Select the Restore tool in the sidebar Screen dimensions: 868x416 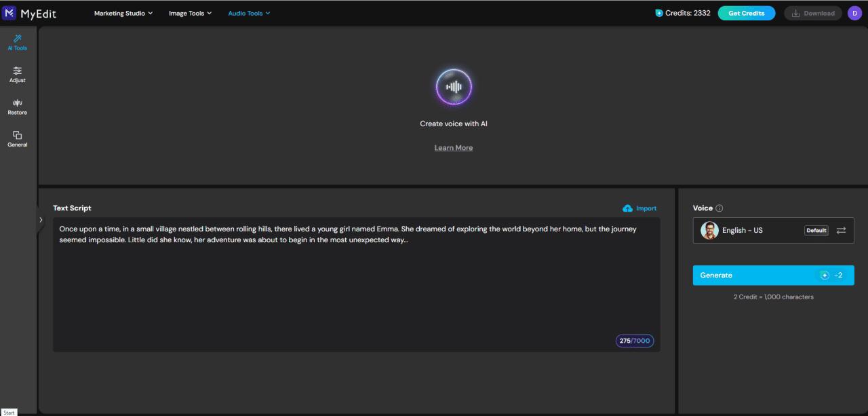click(x=17, y=107)
